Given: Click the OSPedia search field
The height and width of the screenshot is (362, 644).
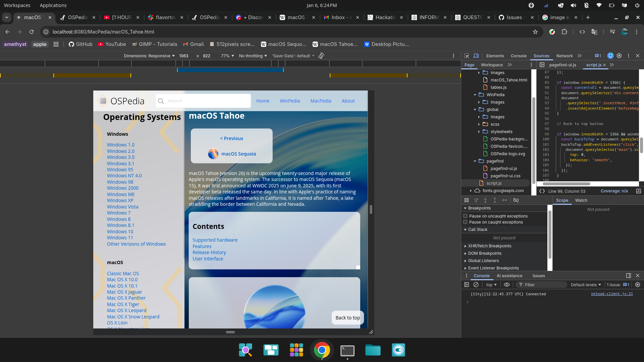Looking at the screenshot, I should click(208, 101).
